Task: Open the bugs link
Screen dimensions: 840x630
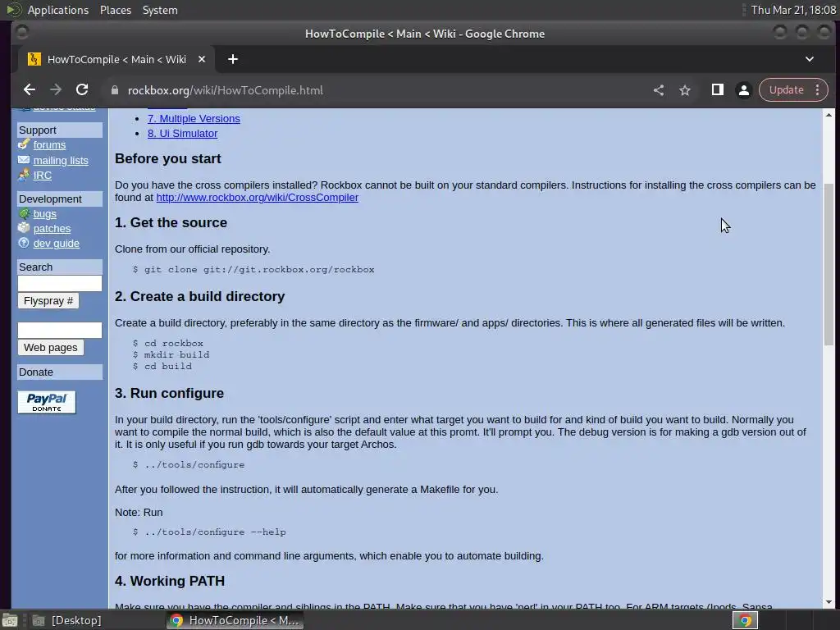Action: (x=44, y=214)
